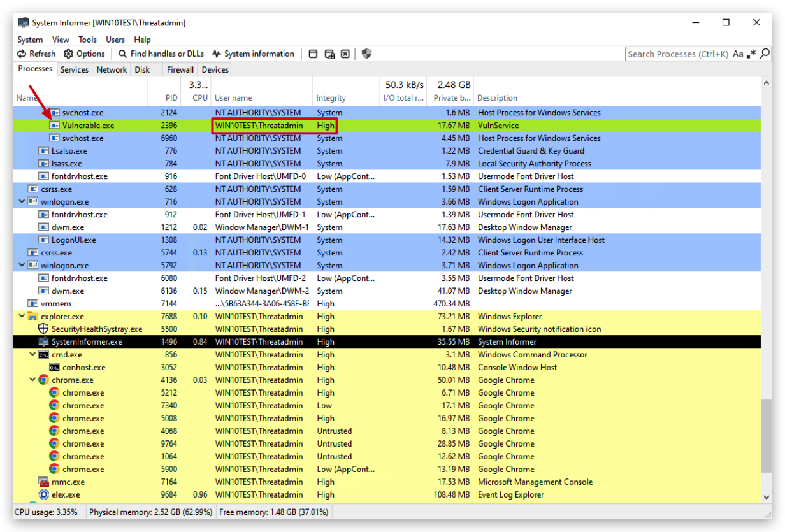Click the shield icon in the toolbar
Viewport: 785px width, 532px height.
pyautogui.click(x=366, y=54)
